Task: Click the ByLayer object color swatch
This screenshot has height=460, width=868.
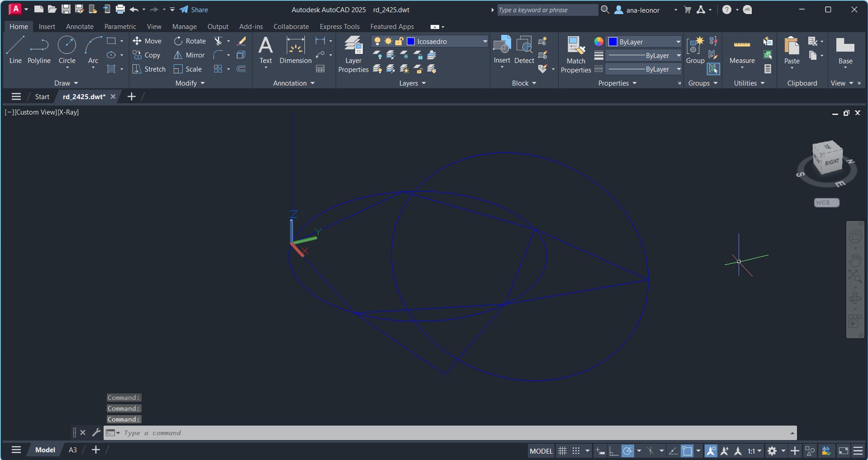Action: click(x=613, y=42)
